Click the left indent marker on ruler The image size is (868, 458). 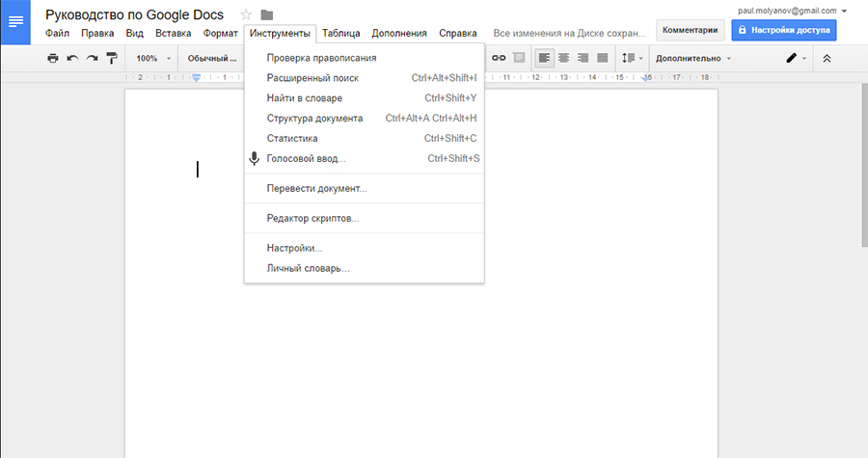[x=197, y=78]
